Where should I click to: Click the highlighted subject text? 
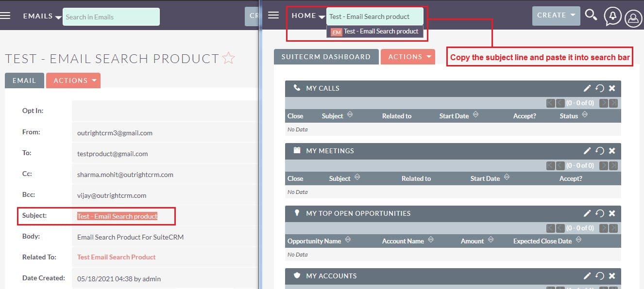pos(118,216)
